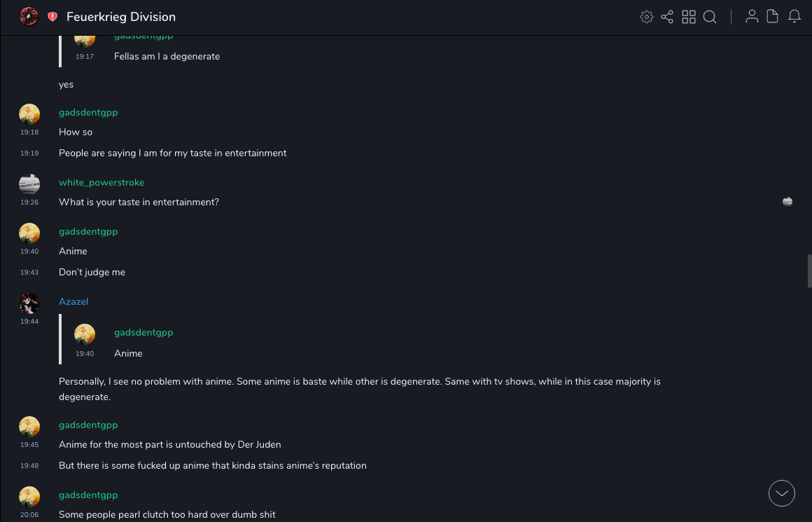
Task: Click the share icon in the header
Action: [667, 17]
